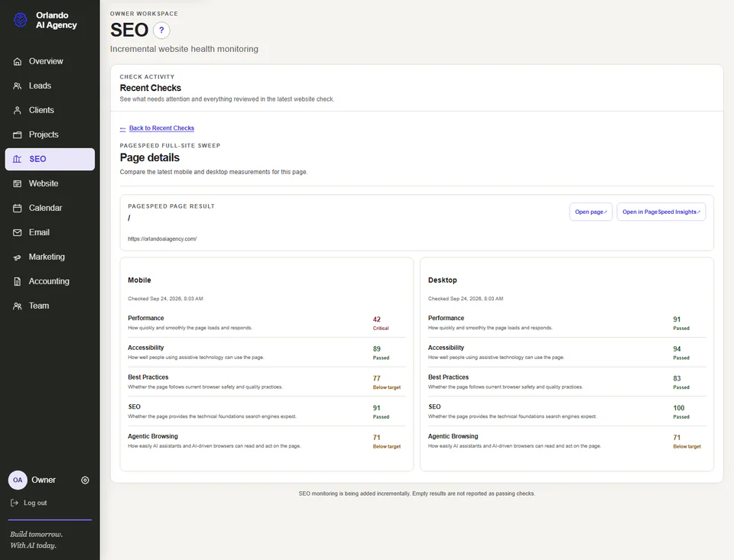
Task: Click the Projects folder icon
Action: coord(18,134)
